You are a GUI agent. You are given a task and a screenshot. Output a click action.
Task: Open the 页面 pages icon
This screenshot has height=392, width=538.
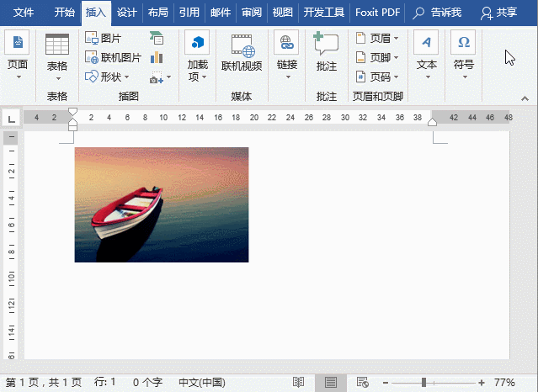pos(17,42)
